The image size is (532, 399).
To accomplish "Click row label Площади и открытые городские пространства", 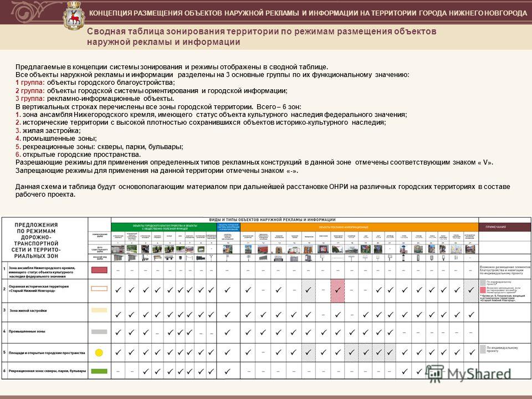I will (47, 353).
